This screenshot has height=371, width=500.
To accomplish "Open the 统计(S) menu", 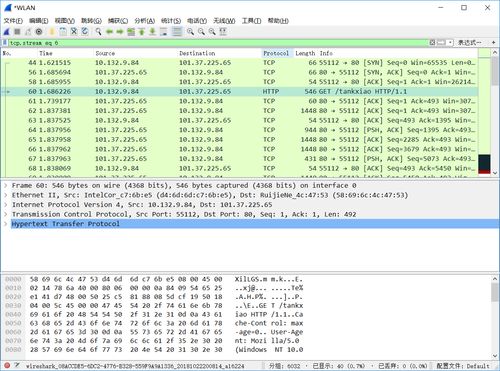I will click(x=171, y=21).
